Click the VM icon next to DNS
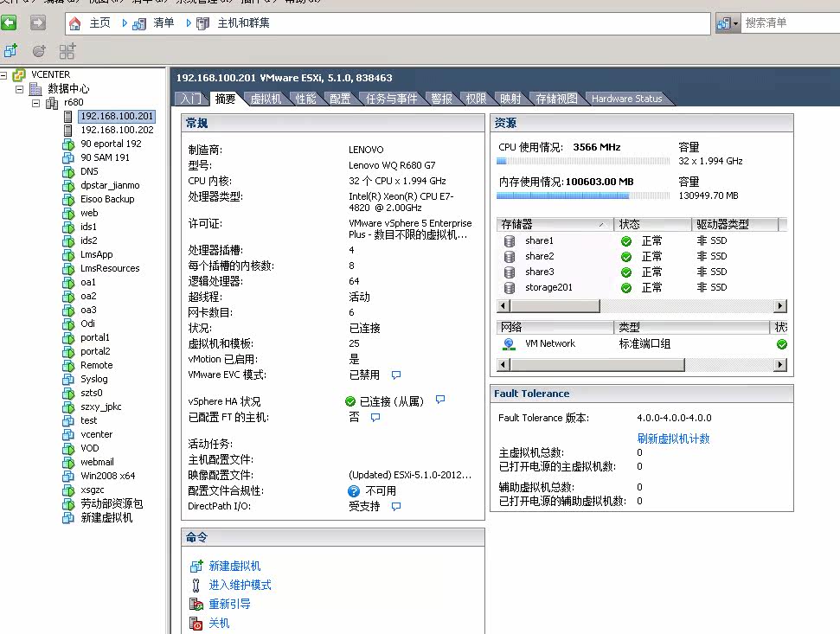 click(68, 171)
